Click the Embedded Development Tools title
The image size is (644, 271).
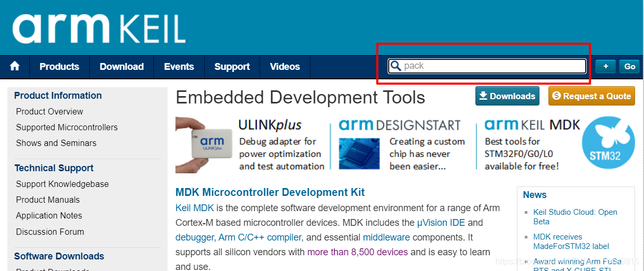pos(300,97)
